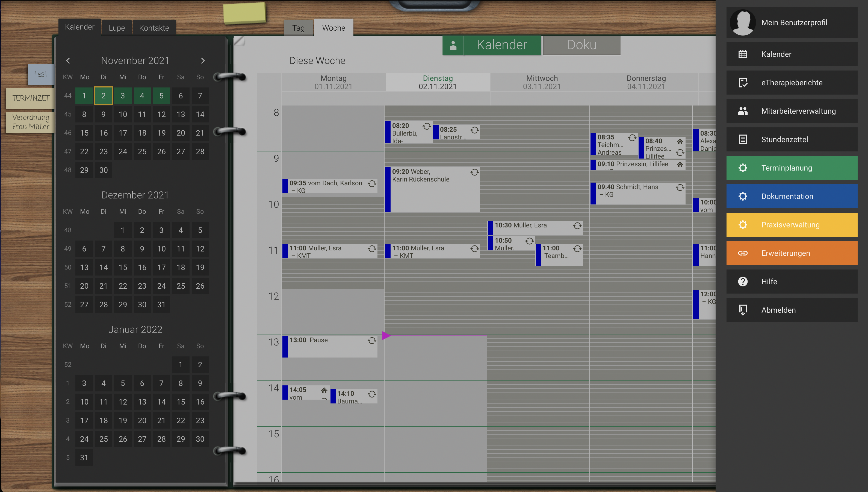Open Mitarbeiterverwaltung from the sidebar
Image resolution: width=868 pixels, height=492 pixels.
[x=791, y=111]
